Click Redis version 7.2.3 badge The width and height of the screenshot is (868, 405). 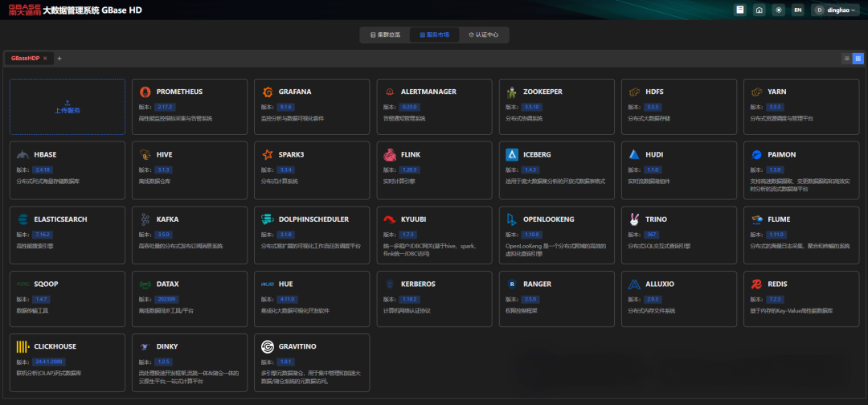click(776, 299)
